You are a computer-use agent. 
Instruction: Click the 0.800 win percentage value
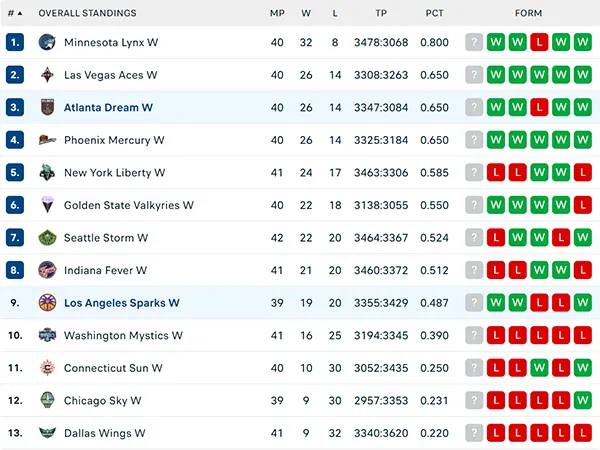434,42
